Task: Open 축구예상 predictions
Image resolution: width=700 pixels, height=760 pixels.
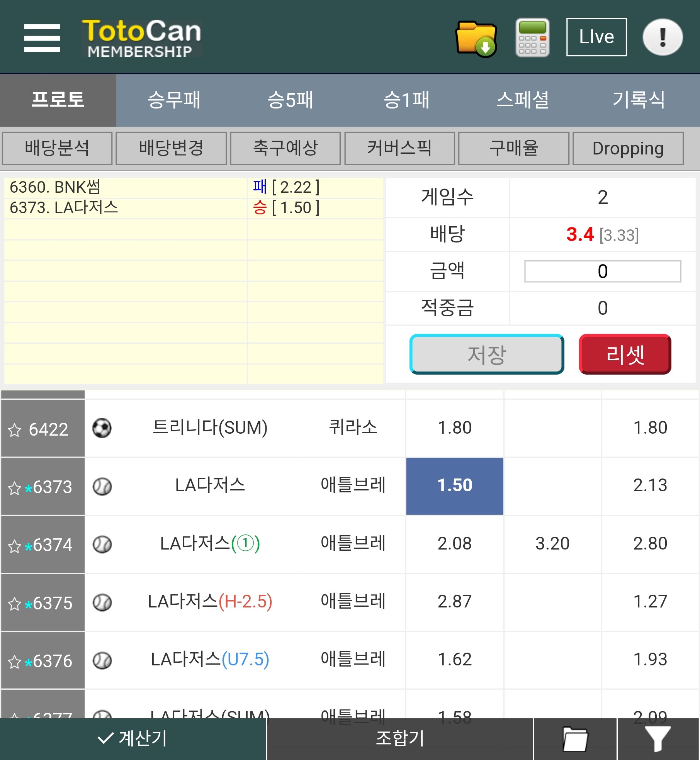Action: pos(285,148)
